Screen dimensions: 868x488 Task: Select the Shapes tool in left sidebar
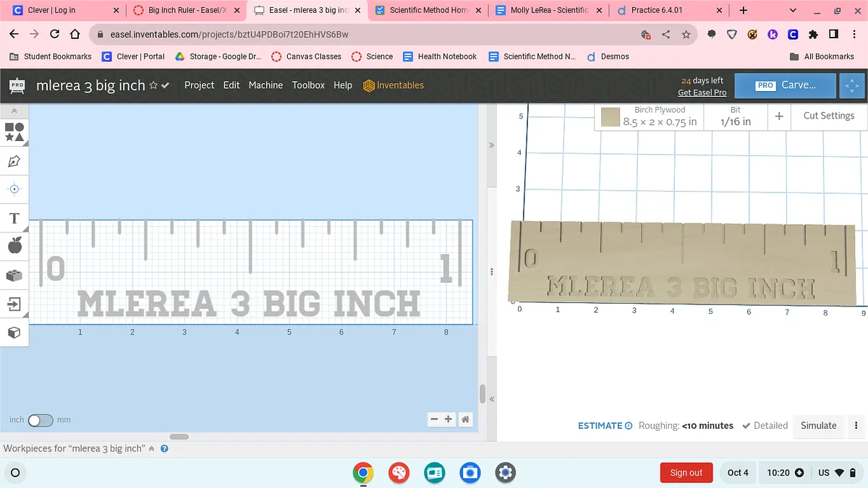coord(14,132)
